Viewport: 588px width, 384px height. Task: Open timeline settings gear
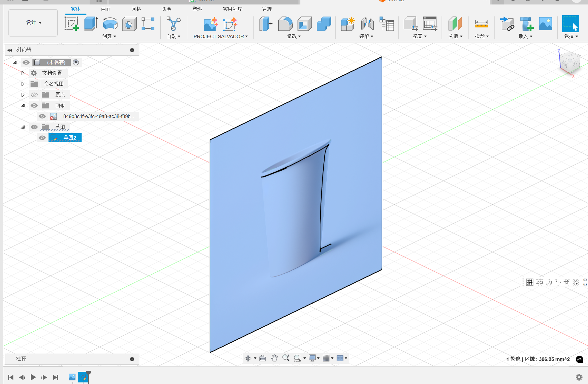(x=579, y=377)
